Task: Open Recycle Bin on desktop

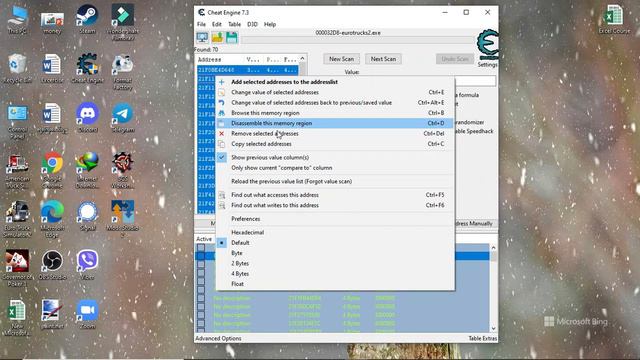Action: coord(17,69)
